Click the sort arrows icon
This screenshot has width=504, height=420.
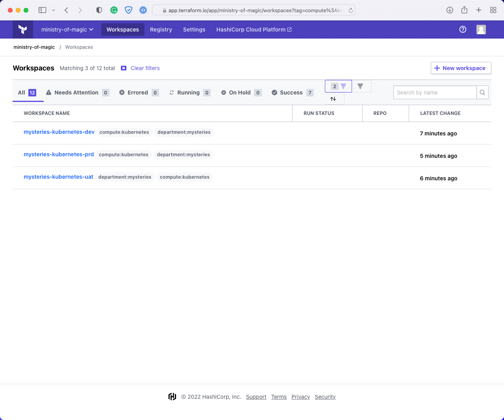click(333, 99)
